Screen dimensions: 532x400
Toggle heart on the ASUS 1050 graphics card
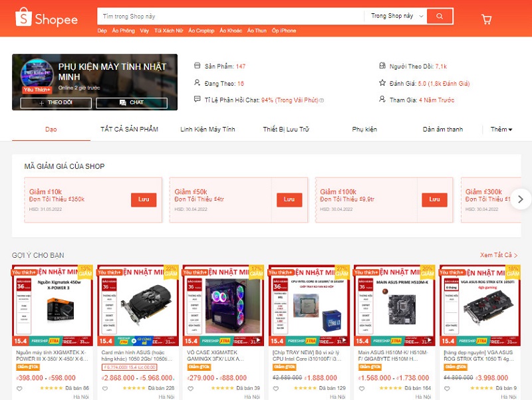point(105,389)
